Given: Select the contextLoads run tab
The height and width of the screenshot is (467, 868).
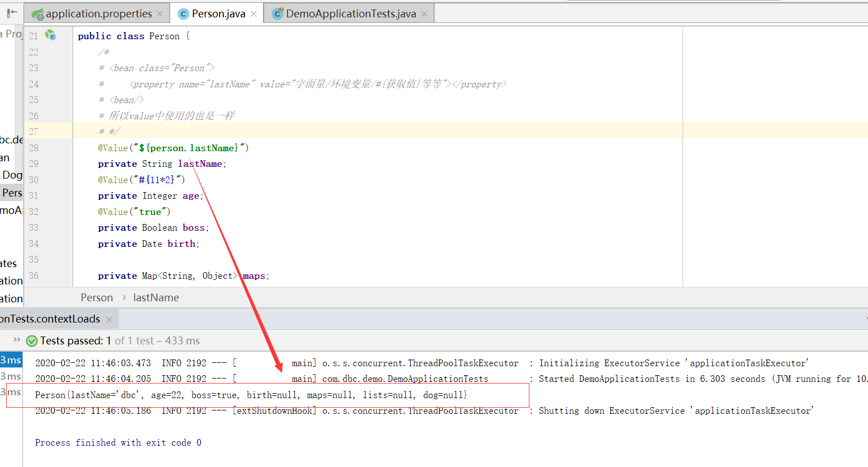Looking at the screenshot, I should [50, 319].
